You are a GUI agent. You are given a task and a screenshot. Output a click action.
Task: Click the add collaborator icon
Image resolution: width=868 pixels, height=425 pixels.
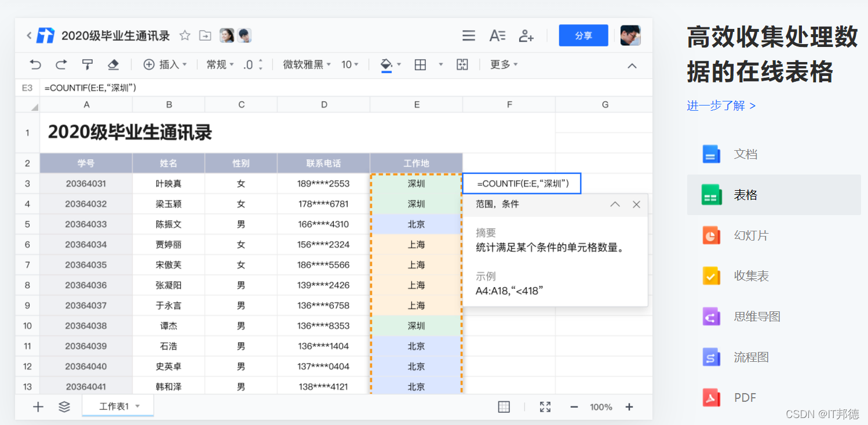526,35
